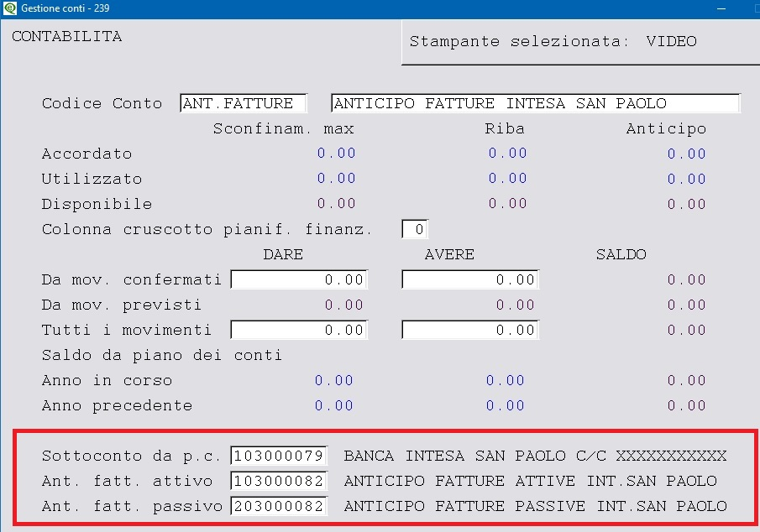The height and width of the screenshot is (532, 760).
Task: Click the AVERE field of Da mov. confermati
Action: tap(470, 279)
